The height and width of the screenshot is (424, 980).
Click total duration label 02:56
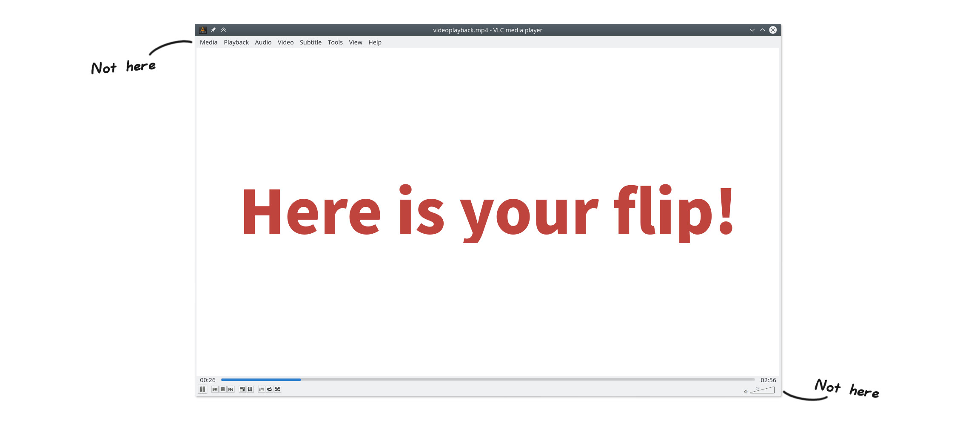768,380
